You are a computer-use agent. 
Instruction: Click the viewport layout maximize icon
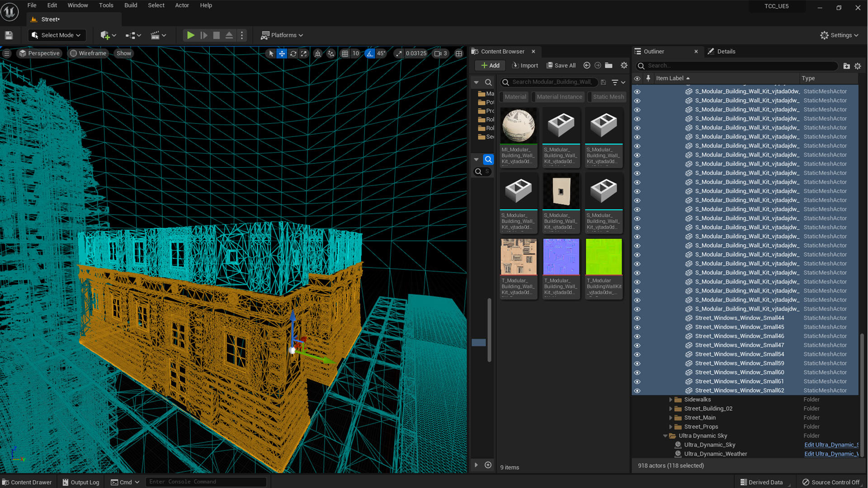pyautogui.click(x=459, y=53)
